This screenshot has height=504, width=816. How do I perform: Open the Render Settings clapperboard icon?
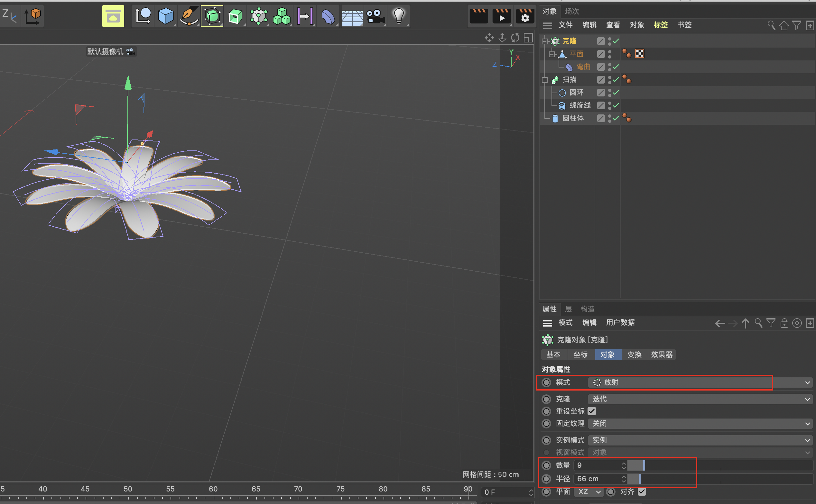click(x=525, y=16)
